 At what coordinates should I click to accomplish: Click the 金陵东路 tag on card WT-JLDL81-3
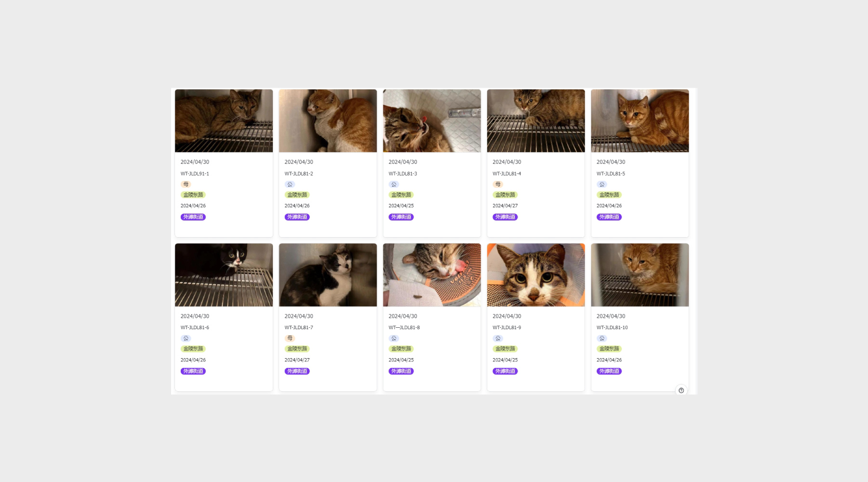click(x=401, y=195)
